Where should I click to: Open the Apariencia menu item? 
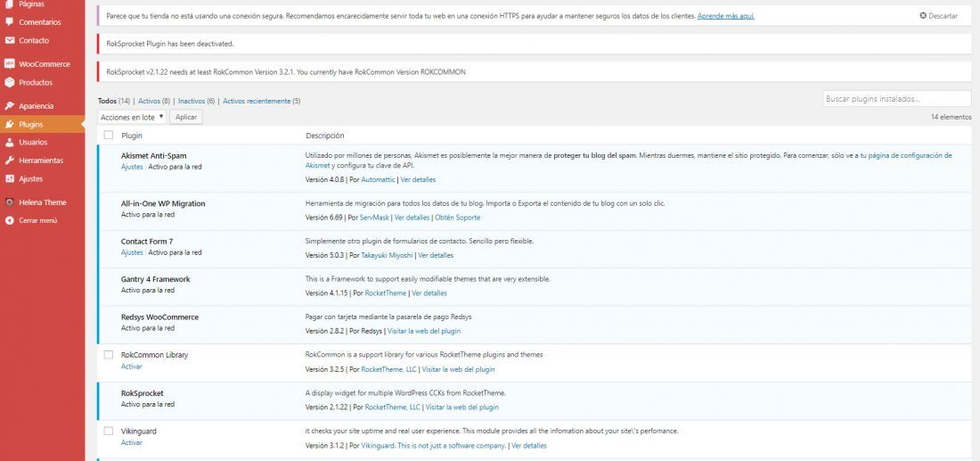(37, 106)
